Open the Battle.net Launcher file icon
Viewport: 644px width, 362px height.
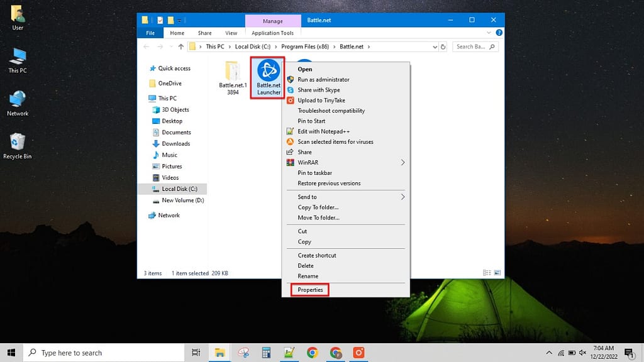tap(269, 77)
